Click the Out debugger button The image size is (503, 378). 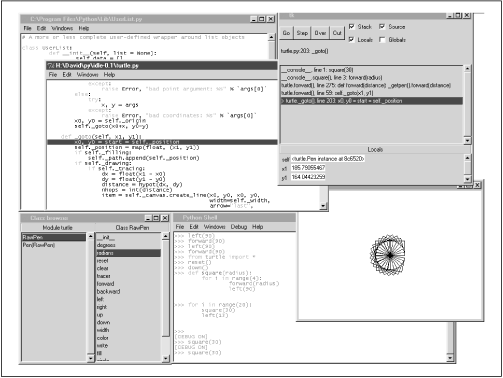337,33
